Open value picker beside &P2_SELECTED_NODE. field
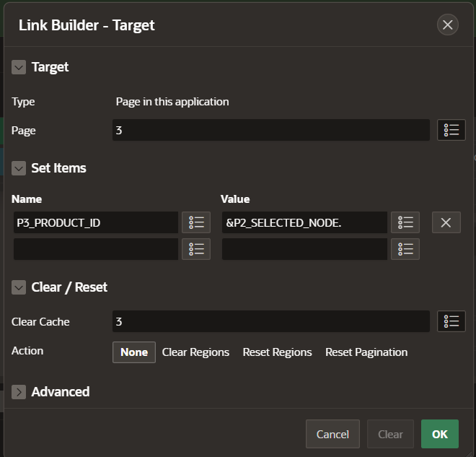The width and height of the screenshot is (476, 457). (x=405, y=222)
